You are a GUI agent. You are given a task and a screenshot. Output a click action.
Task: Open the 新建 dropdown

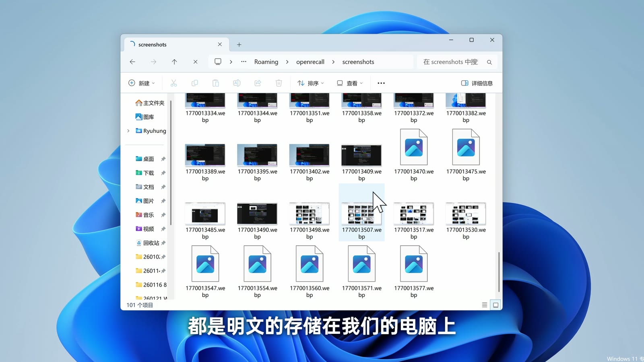coord(142,83)
